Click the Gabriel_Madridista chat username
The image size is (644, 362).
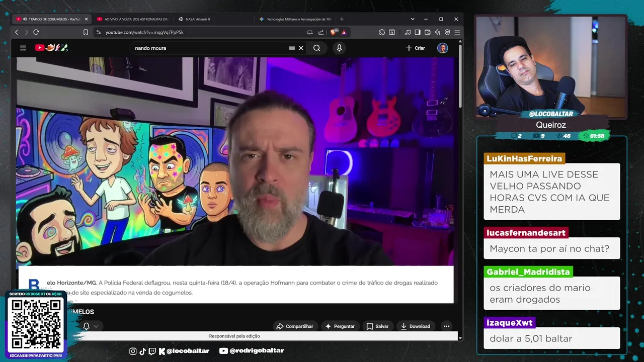click(528, 272)
